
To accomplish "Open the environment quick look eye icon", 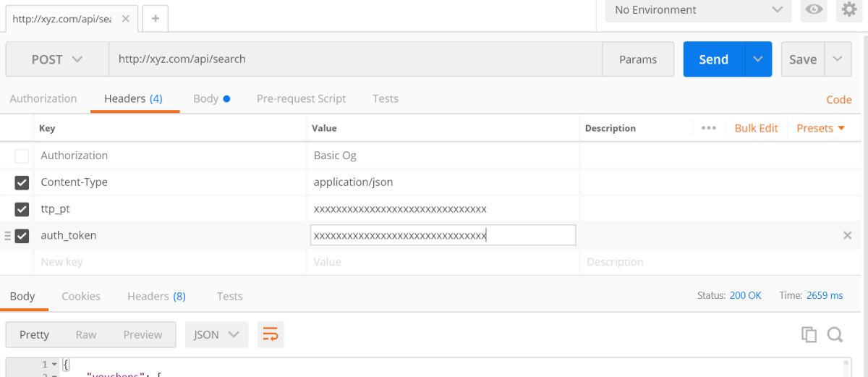I will coord(815,9).
